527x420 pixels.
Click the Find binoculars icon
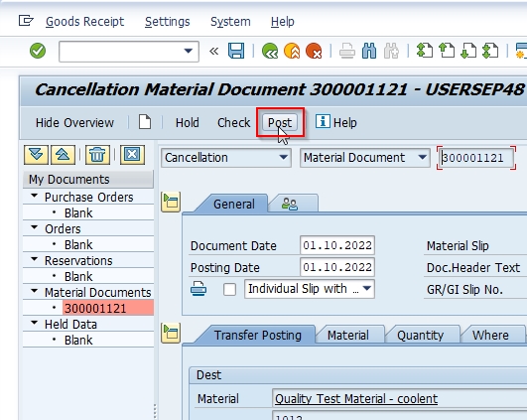(369, 51)
